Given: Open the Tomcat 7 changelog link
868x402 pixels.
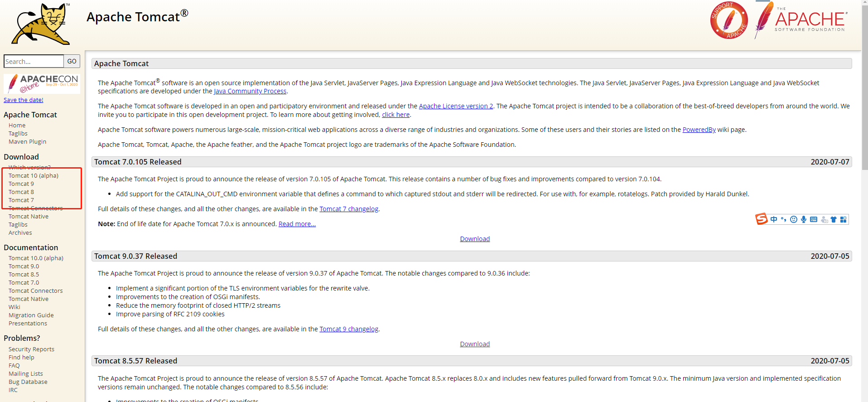Looking at the screenshot, I should [x=349, y=209].
